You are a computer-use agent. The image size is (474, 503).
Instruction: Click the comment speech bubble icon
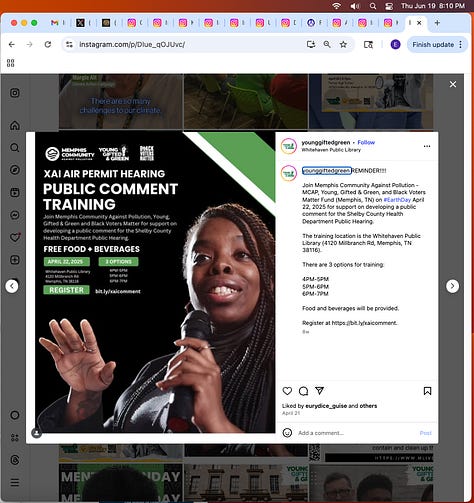pos(303,391)
